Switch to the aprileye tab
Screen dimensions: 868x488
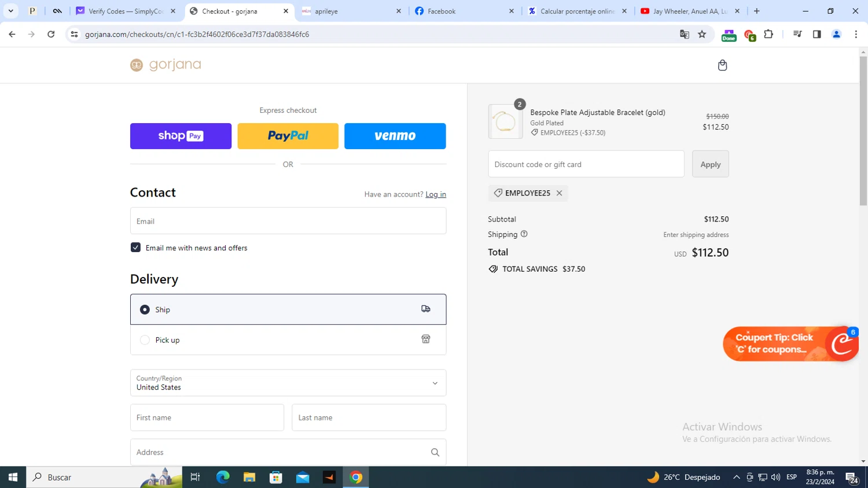tap(352, 11)
